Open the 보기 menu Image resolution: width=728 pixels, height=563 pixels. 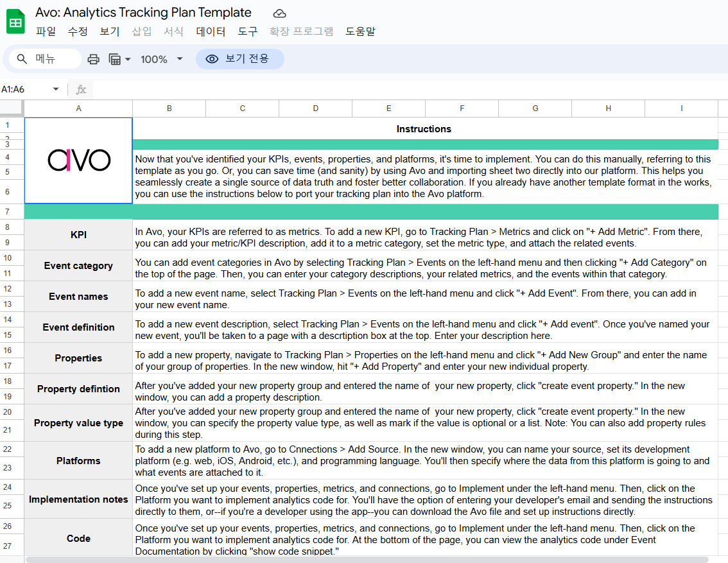click(x=110, y=31)
